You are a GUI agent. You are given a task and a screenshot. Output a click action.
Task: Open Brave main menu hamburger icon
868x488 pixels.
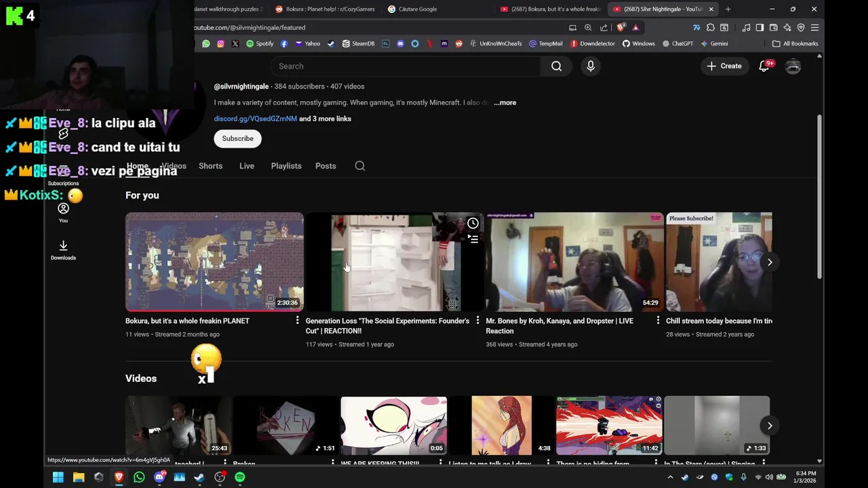[x=814, y=28]
